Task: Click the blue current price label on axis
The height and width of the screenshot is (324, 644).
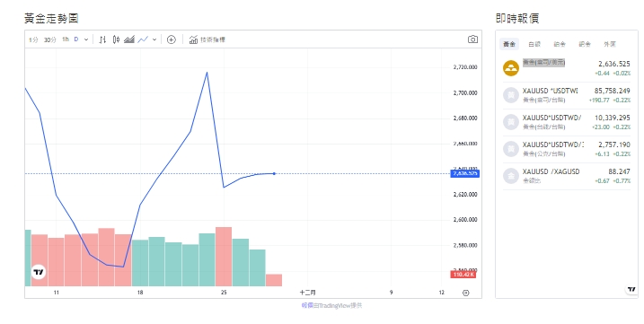Action: click(465, 174)
